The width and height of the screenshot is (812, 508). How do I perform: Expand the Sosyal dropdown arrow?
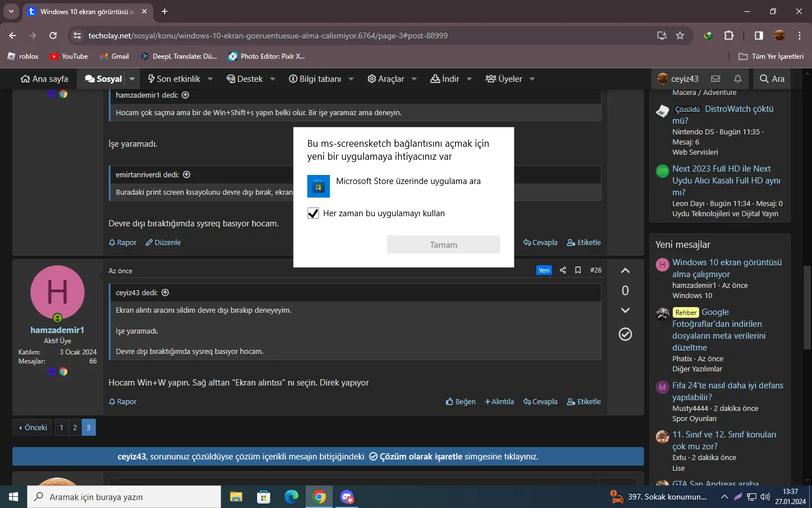point(132,79)
